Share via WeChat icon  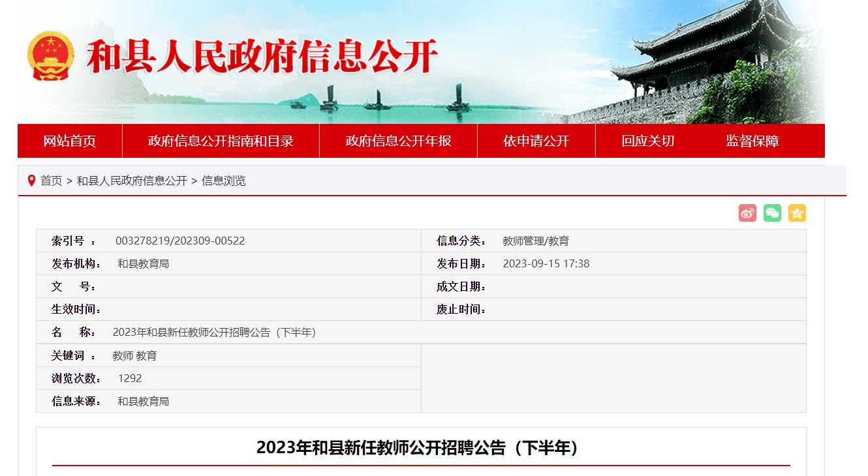pos(772,213)
